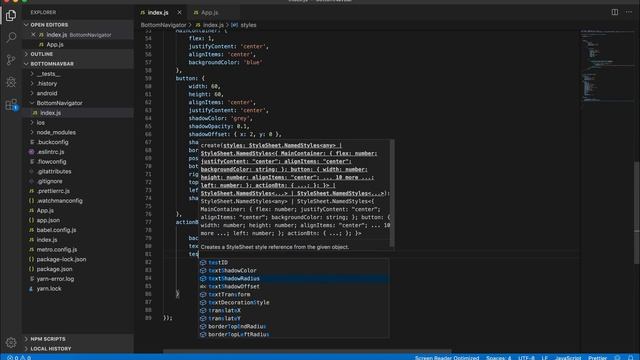
Task: Open the .gitattributes file
Action: click(78, 171)
